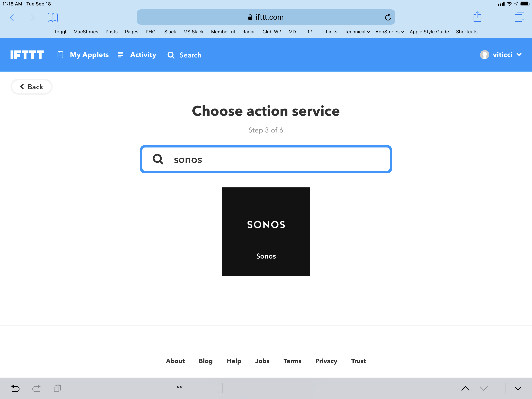Open the Links bookmark

331,32
